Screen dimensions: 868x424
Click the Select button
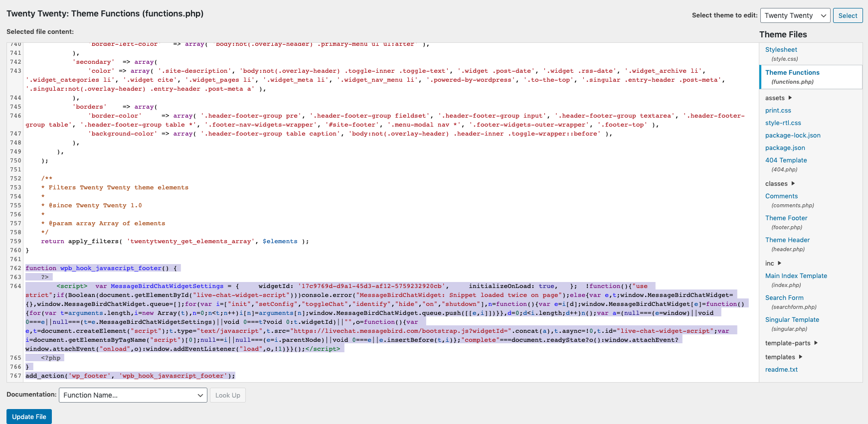point(848,15)
